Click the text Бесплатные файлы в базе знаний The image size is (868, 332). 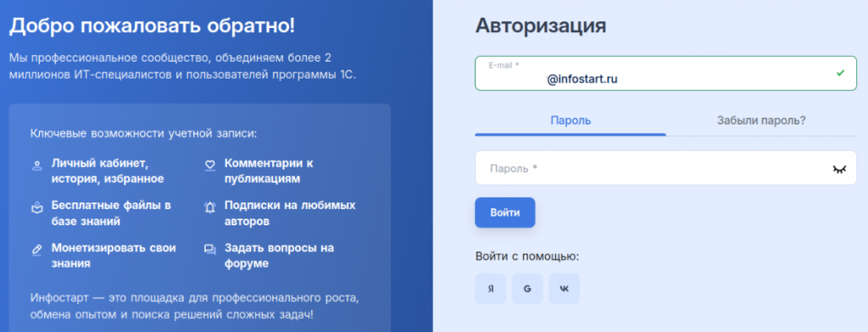pyautogui.click(x=111, y=213)
